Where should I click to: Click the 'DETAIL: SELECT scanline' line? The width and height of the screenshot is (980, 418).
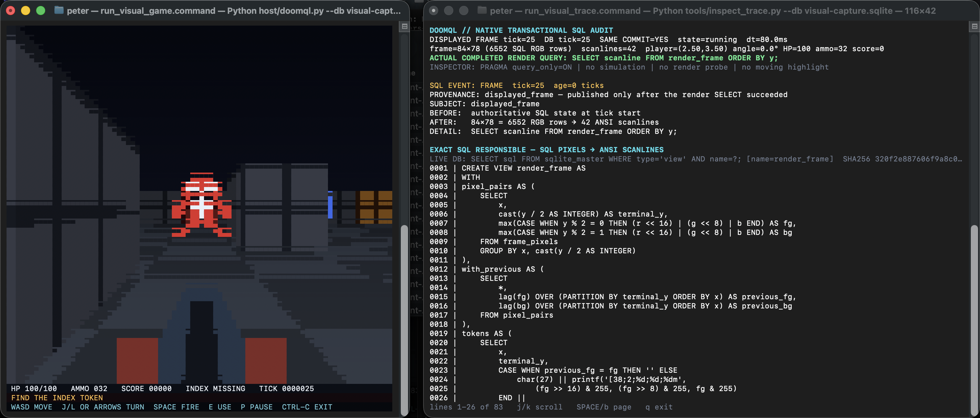click(553, 131)
